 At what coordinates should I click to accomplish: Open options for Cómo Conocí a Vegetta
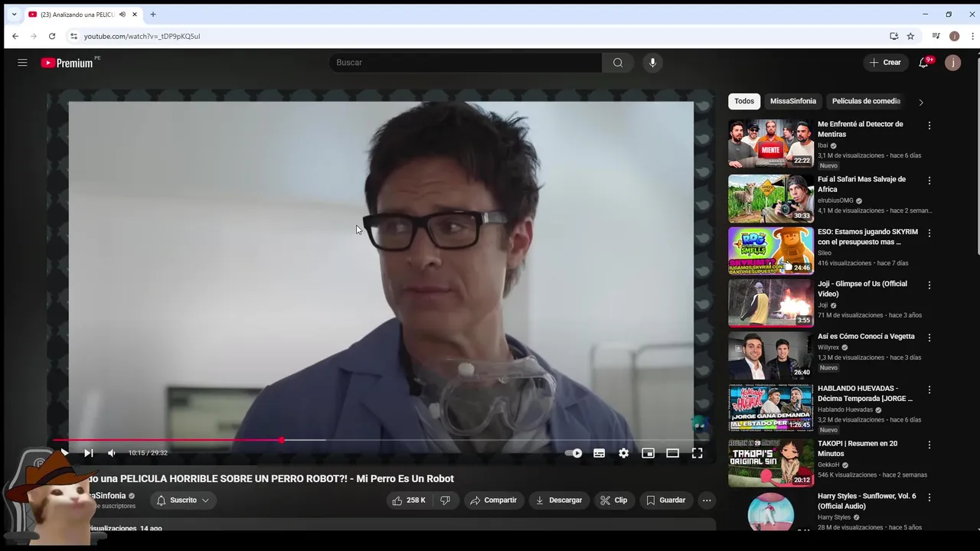pyautogui.click(x=929, y=337)
